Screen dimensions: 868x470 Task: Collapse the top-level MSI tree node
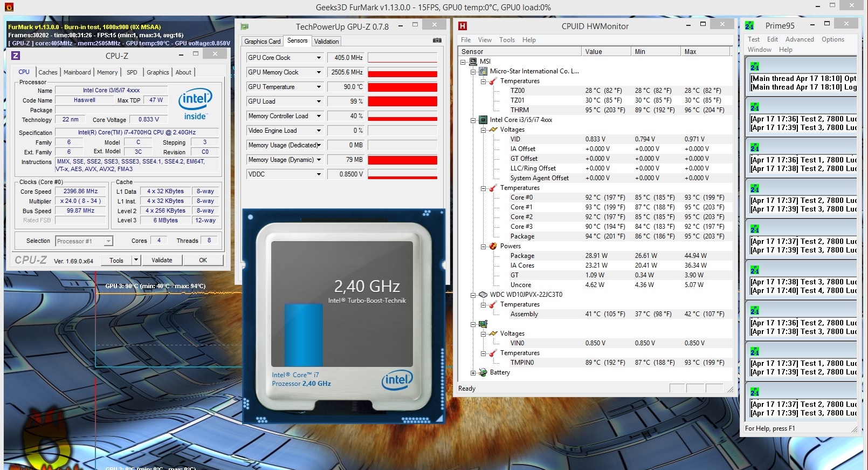tap(463, 62)
